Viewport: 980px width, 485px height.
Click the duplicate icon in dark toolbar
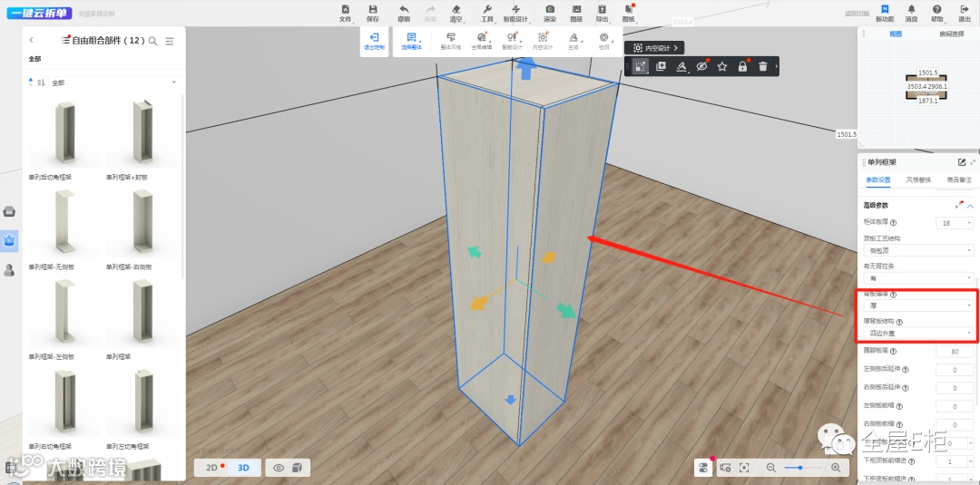pyautogui.click(x=661, y=66)
